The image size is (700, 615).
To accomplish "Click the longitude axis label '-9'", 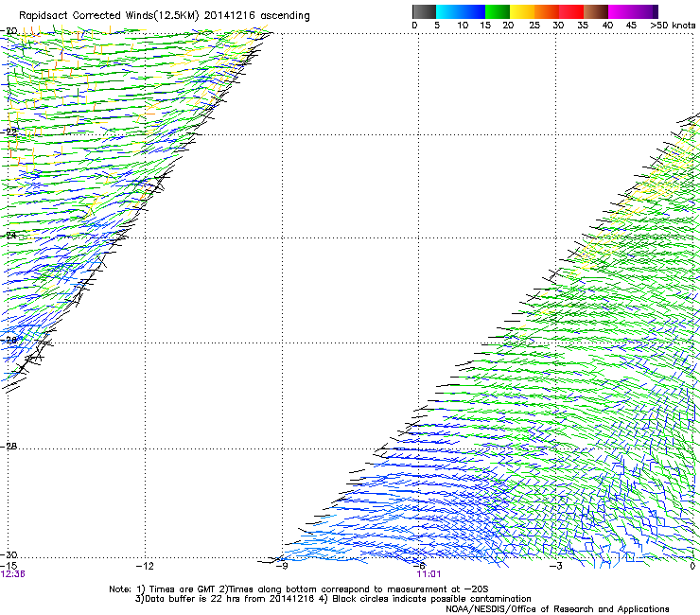I will coord(281,566).
